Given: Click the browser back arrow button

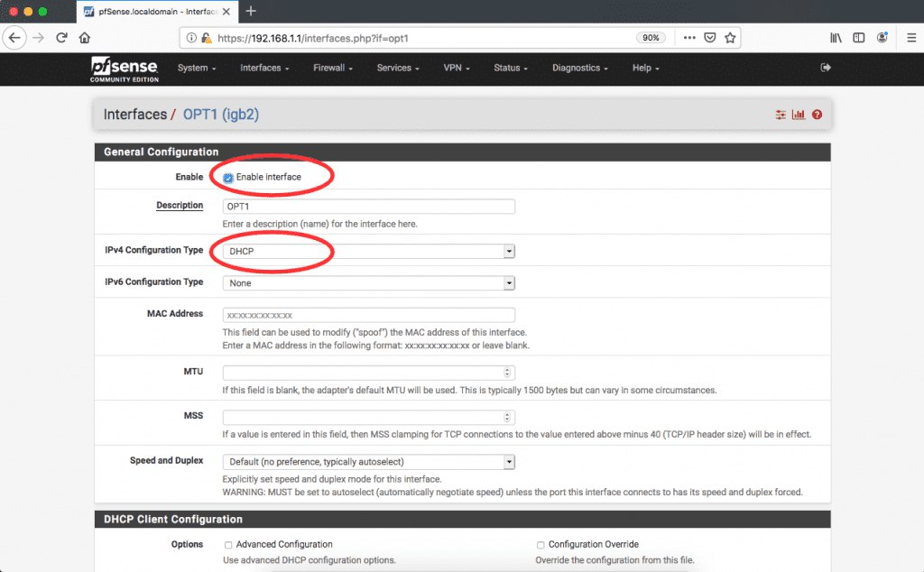Looking at the screenshot, I should [x=14, y=38].
